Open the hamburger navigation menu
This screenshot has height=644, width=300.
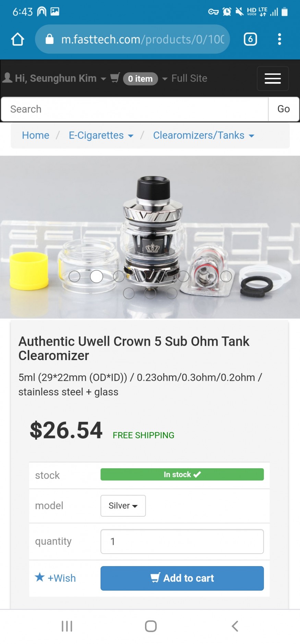(273, 78)
